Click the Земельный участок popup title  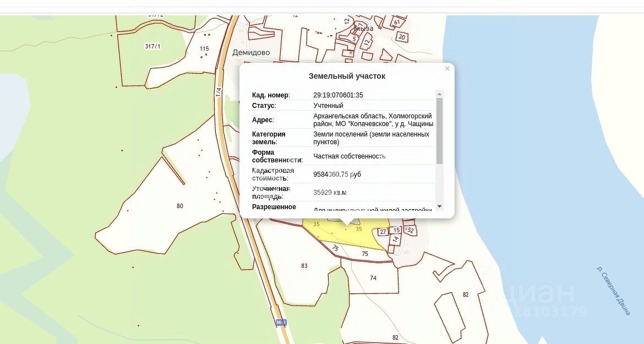(347, 76)
